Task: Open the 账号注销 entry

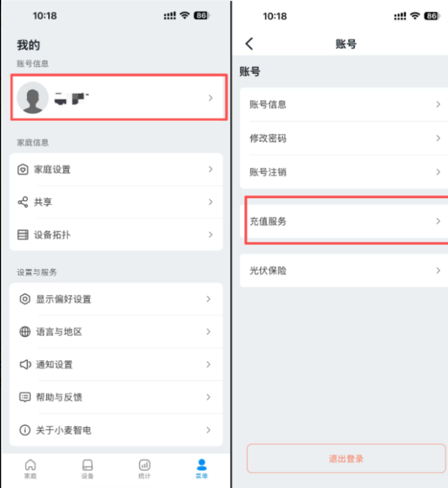Action: pos(344,172)
